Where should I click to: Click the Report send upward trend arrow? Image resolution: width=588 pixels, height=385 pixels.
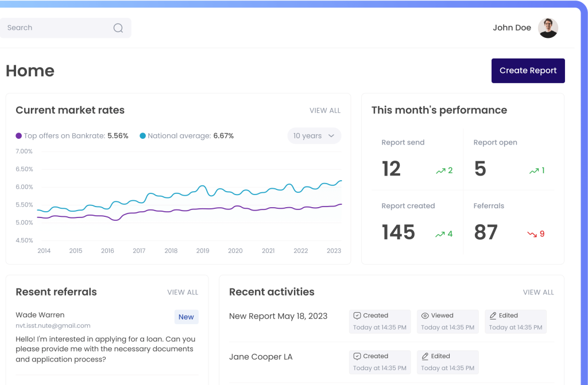(x=440, y=170)
